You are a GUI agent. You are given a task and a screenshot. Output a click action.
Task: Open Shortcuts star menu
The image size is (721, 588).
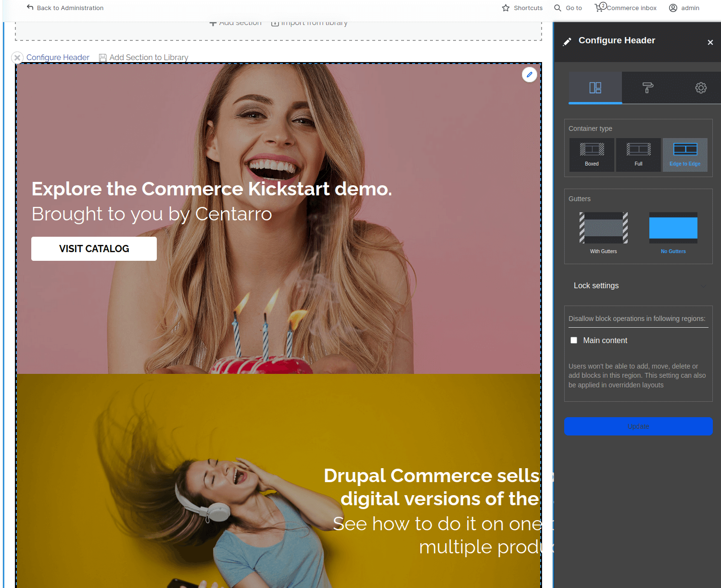pos(506,8)
